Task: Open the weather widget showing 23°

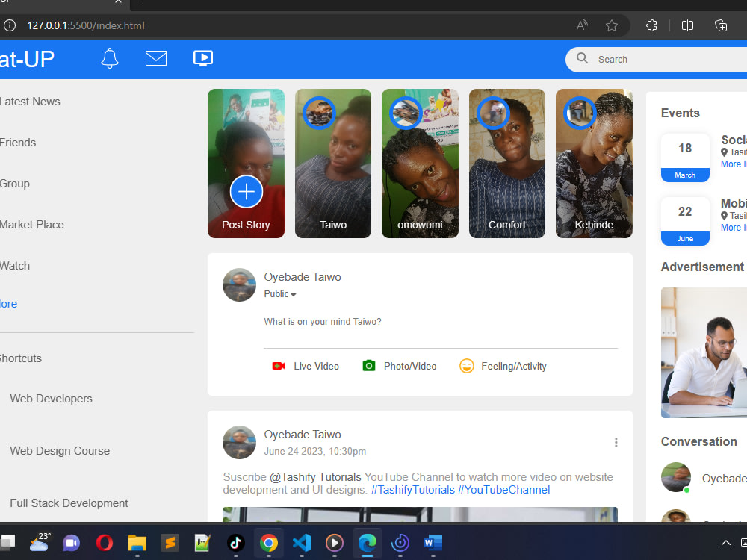Action: click(40, 542)
